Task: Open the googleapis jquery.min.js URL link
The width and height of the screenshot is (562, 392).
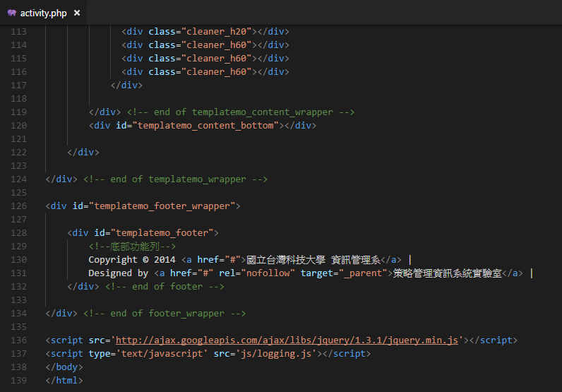Action: (287, 340)
